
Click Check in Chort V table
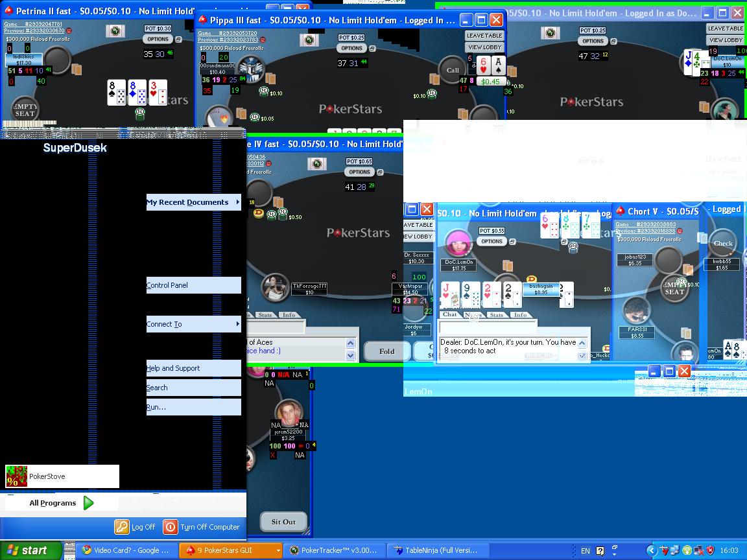tap(723, 243)
